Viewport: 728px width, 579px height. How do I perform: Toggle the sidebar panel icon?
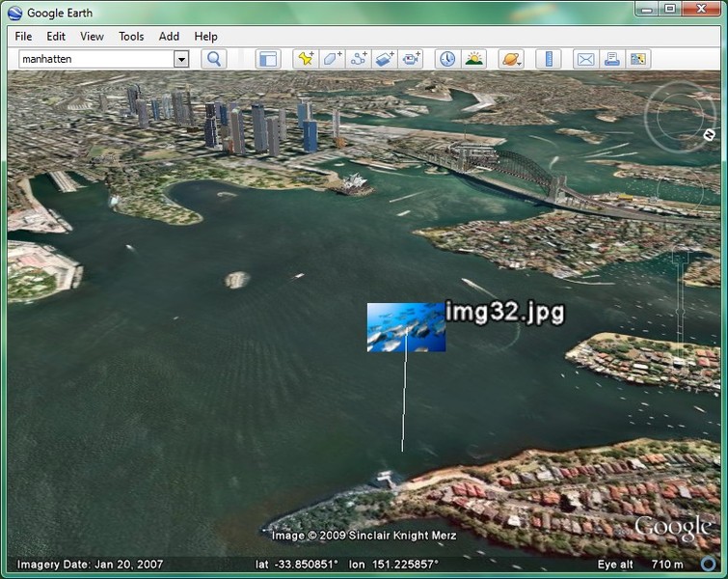(268, 59)
